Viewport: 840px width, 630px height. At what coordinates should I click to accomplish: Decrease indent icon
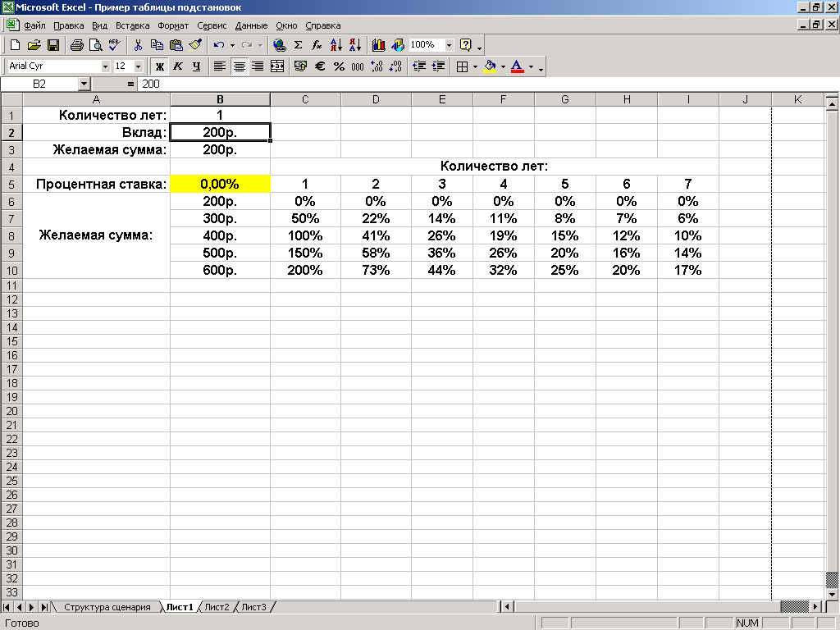pos(419,66)
